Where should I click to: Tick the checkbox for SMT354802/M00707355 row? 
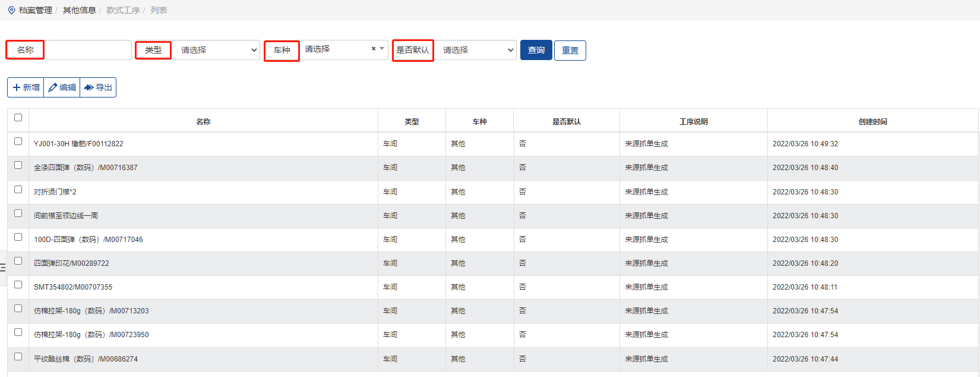point(18,285)
